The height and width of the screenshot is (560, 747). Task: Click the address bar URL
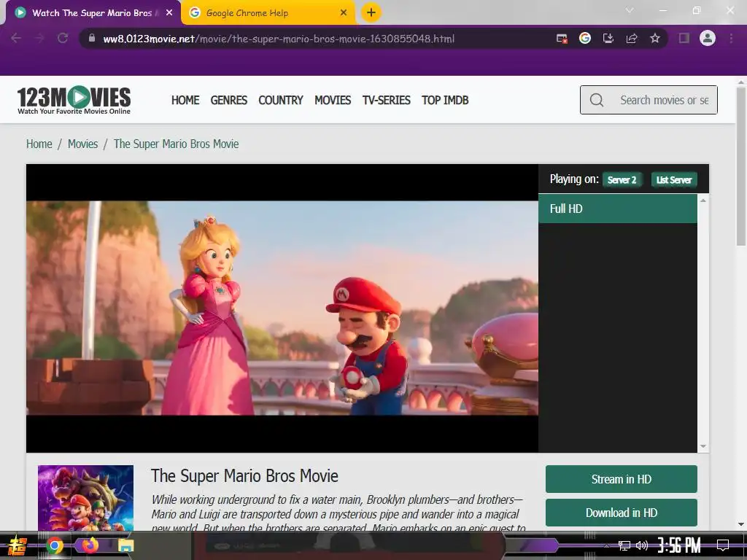279,39
